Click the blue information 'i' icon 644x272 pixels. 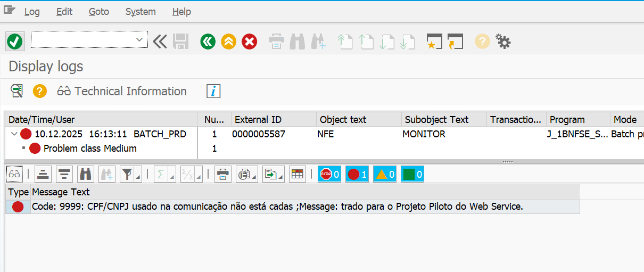point(213,91)
